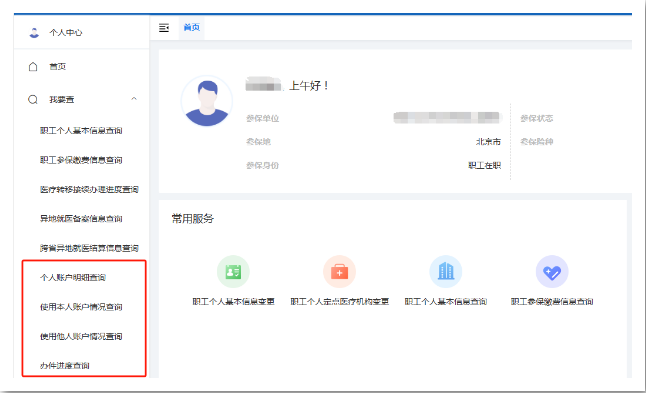Open 个人账户明细查询 in sidebar
The height and width of the screenshot is (393, 646).
pos(73,277)
